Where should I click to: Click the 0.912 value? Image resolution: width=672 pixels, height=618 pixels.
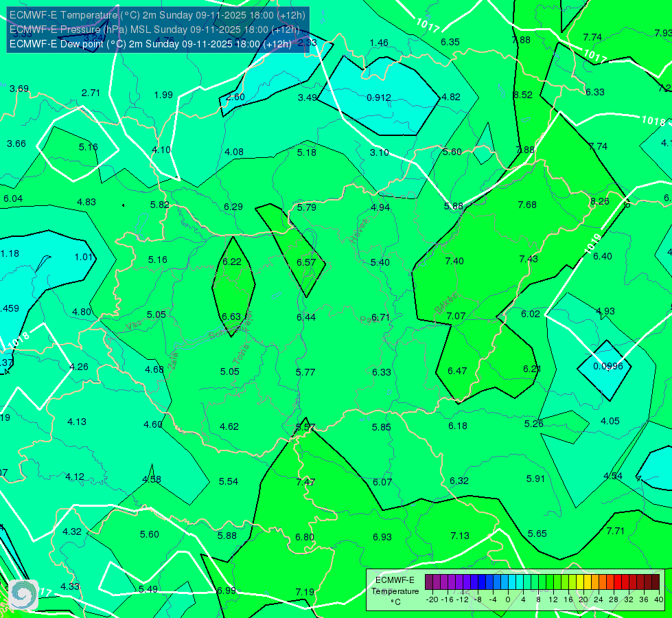(379, 98)
